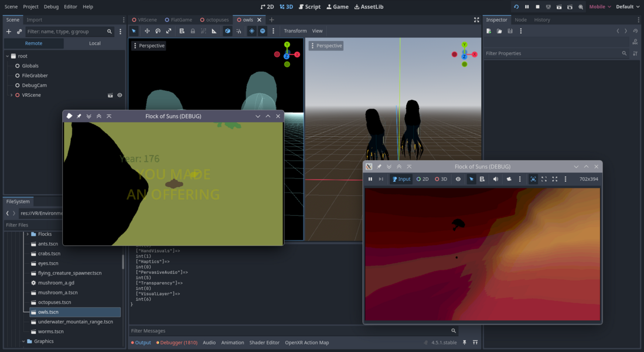
Task: Select the 2D radio in the debug toolbar
Action: point(422,179)
